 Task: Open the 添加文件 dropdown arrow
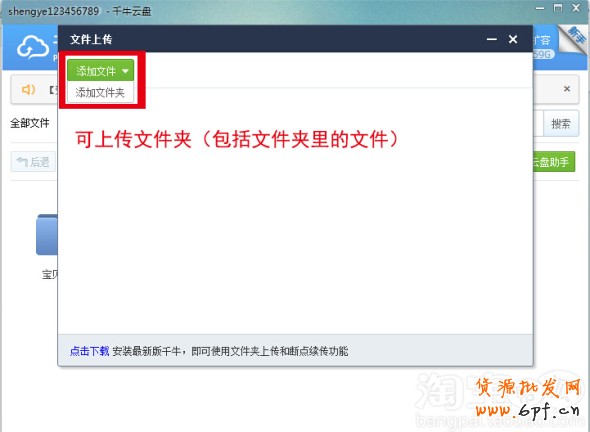[125, 71]
